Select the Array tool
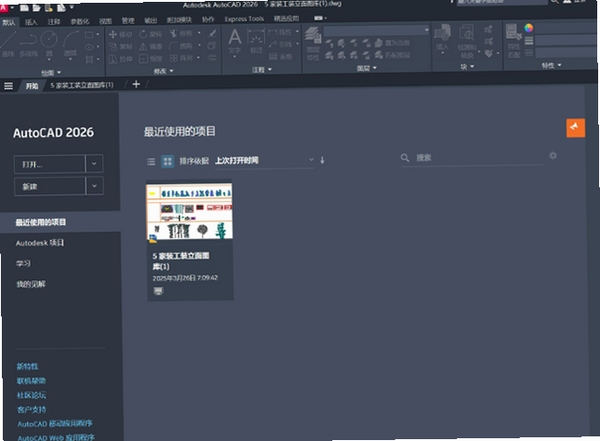 tap(181, 58)
